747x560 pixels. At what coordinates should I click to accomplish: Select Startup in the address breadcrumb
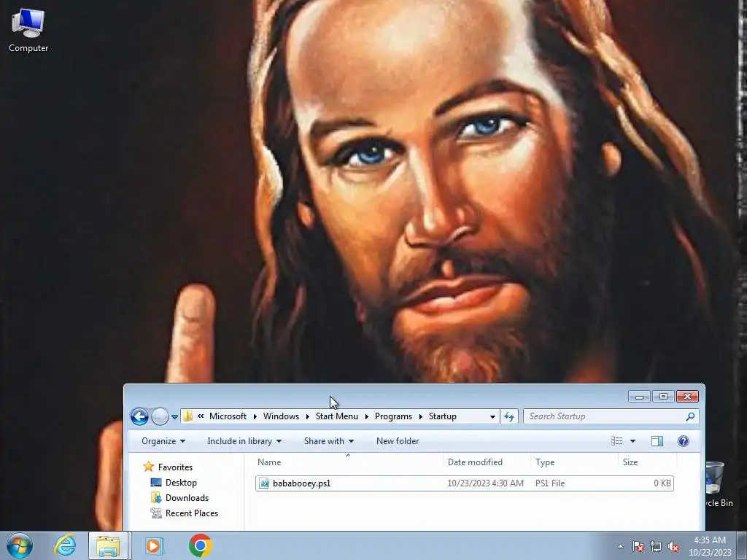coord(443,416)
